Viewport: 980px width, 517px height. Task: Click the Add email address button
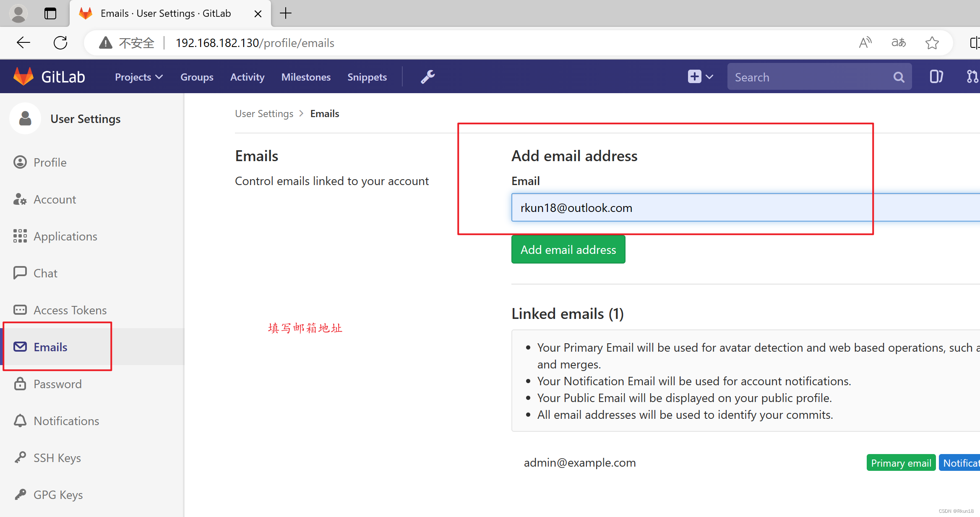(568, 250)
